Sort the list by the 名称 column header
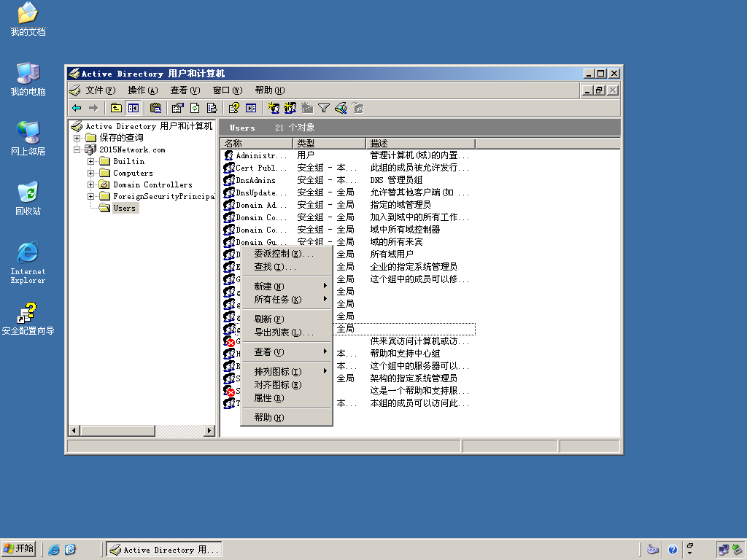Image resolution: width=747 pixels, height=560 pixels. 257,144
